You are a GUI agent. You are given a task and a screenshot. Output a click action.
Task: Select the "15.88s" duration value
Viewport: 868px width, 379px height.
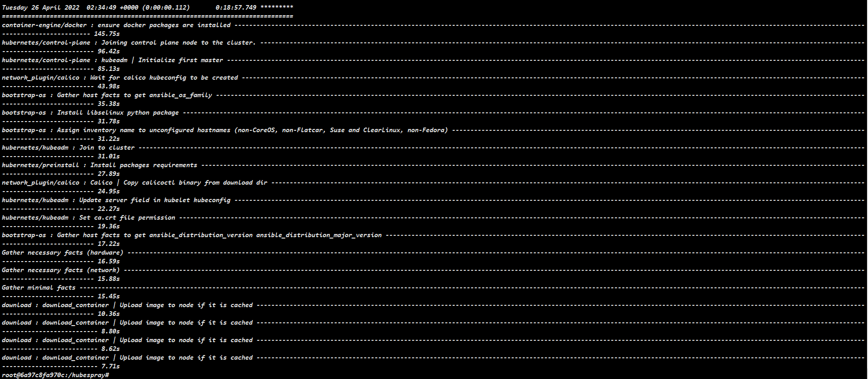(109, 279)
